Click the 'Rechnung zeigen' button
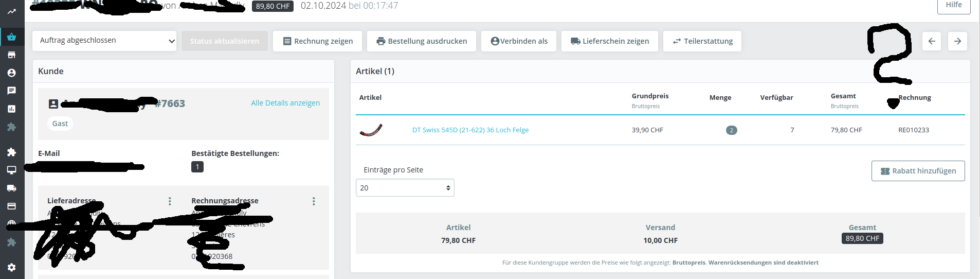This screenshot has width=980, height=279. (x=317, y=41)
